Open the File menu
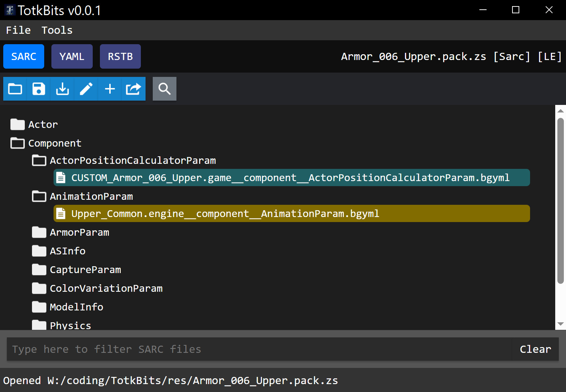The image size is (566, 392). (18, 30)
